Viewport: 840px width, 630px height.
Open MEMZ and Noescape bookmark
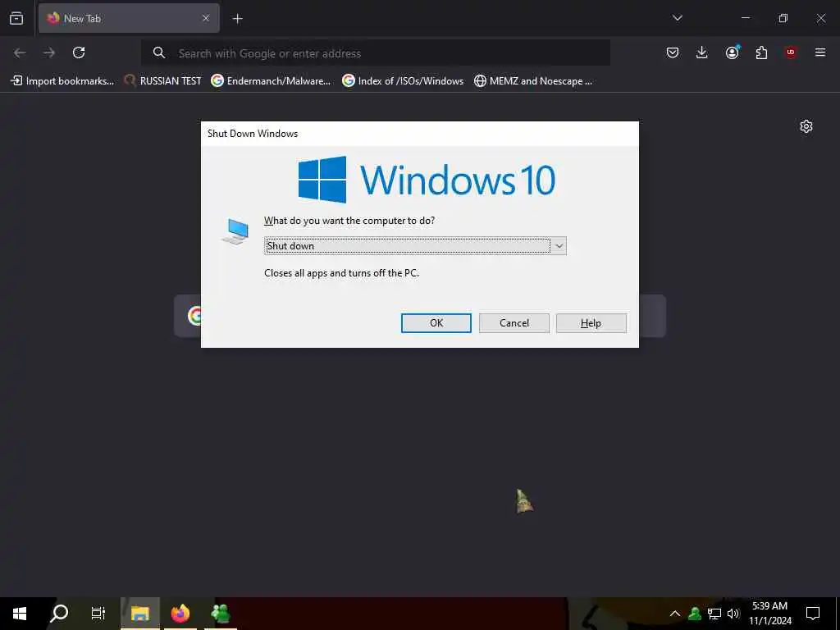click(x=533, y=81)
